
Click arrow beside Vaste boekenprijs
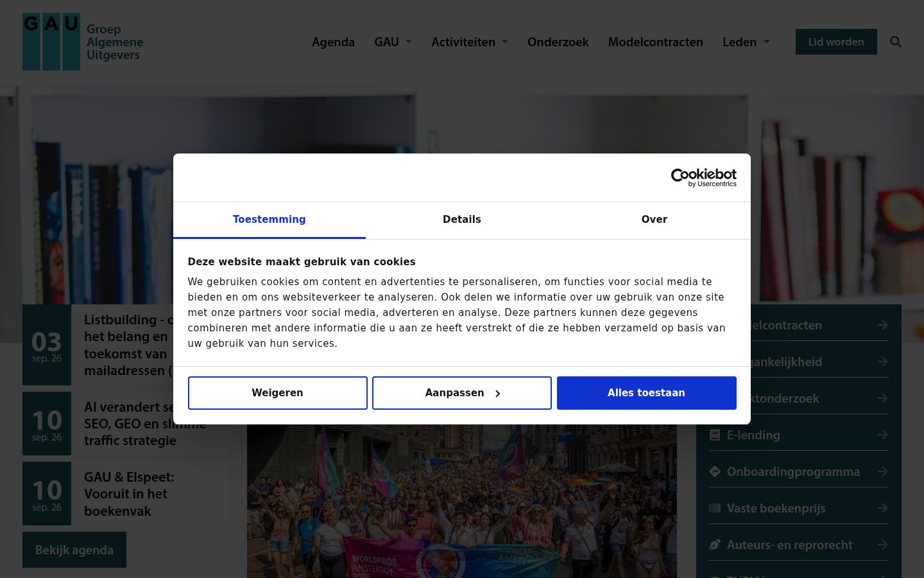883,508
